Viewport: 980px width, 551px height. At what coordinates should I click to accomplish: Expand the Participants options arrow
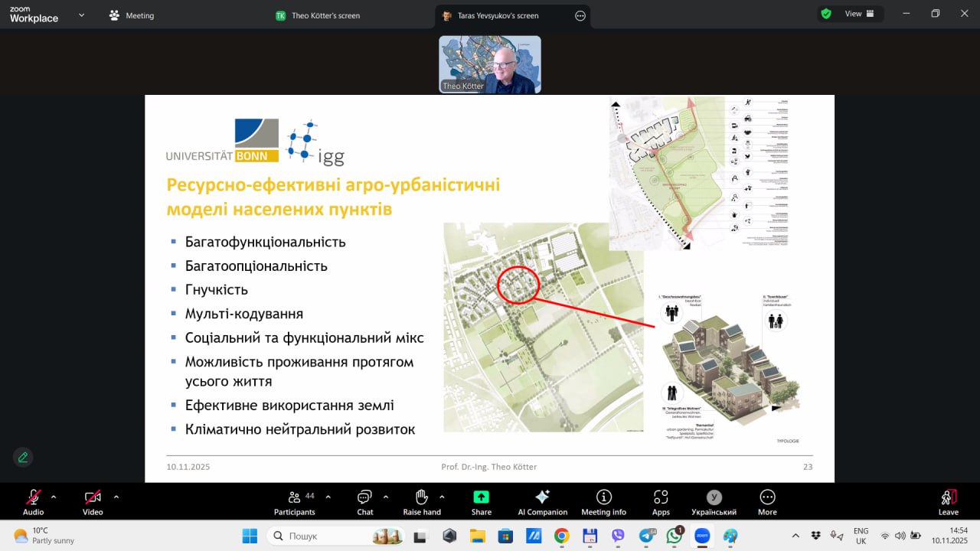(x=328, y=497)
